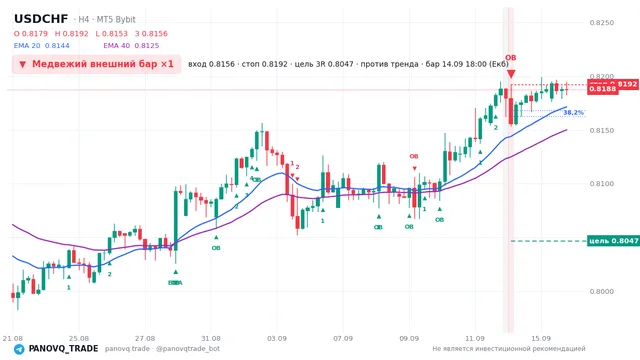640x360 pixels.
Task: Click the 0.8100 price axis label
Action: [x=602, y=184]
